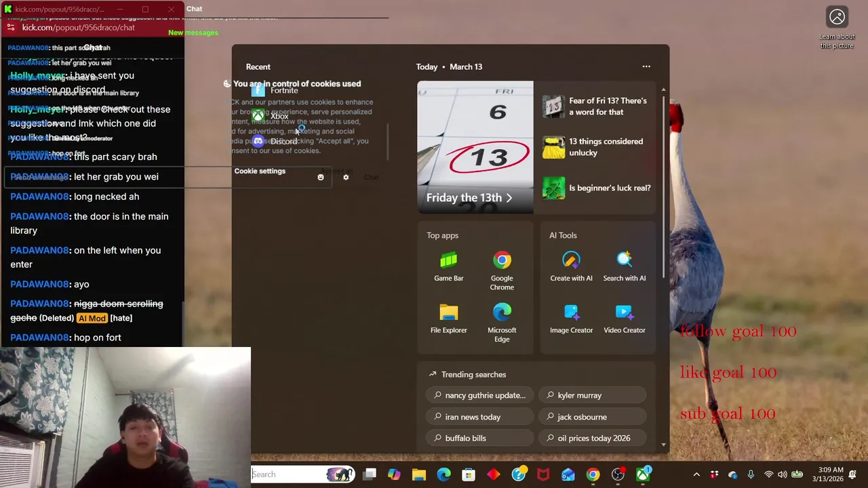Click 'Learn about this picture' label
This screenshot has height=488, width=868.
pyautogui.click(x=837, y=41)
